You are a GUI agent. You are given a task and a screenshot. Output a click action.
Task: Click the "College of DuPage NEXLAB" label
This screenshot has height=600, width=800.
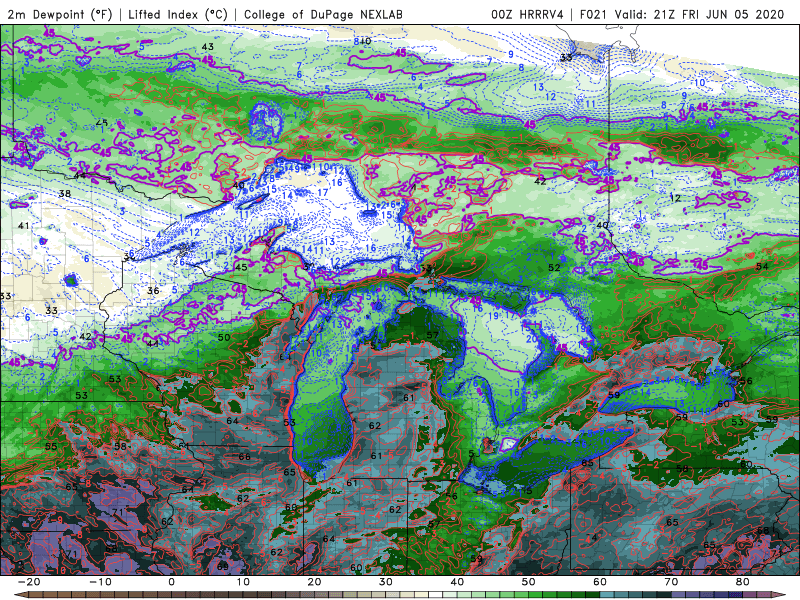point(323,14)
